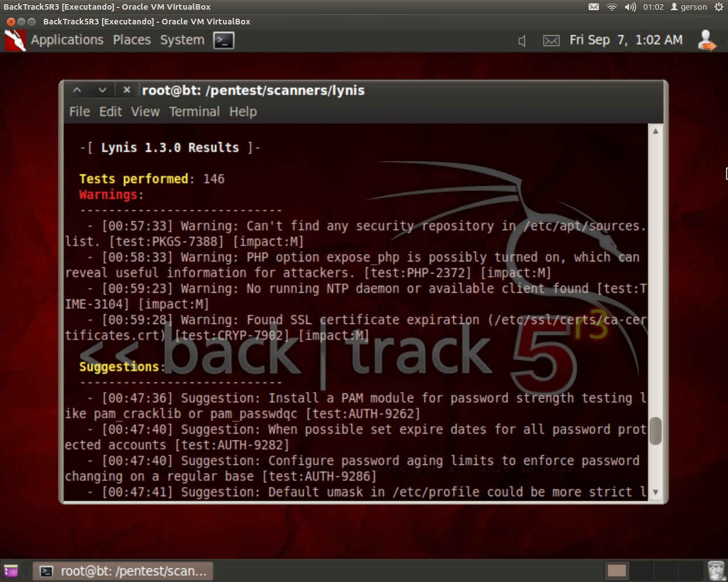Click the date and time clock
Image resolution: width=728 pixels, height=582 pixels.
tap(626, 40)
